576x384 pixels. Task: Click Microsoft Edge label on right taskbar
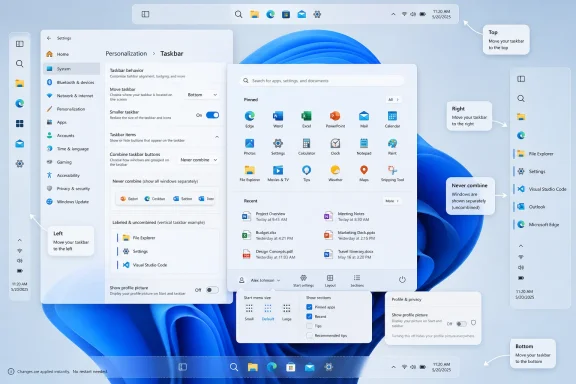click(x=544, y=225)
